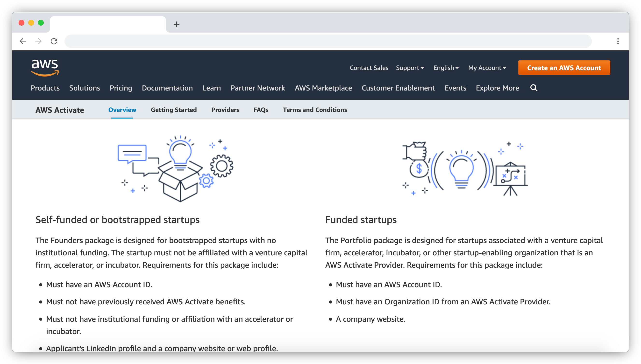Open the Solutions menu

pos(85,88)
